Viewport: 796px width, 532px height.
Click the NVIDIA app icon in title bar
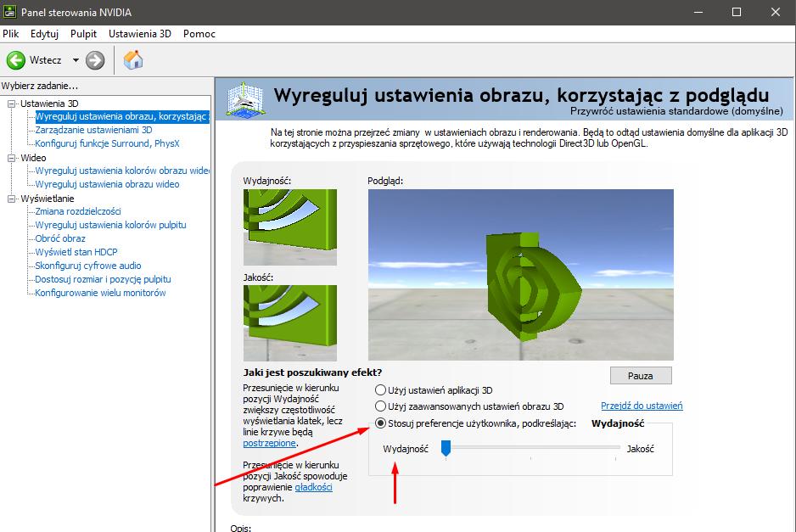[9, 12]
